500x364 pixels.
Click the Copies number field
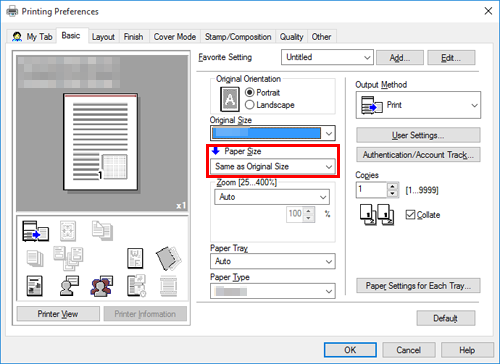click(x=371, y=190)
